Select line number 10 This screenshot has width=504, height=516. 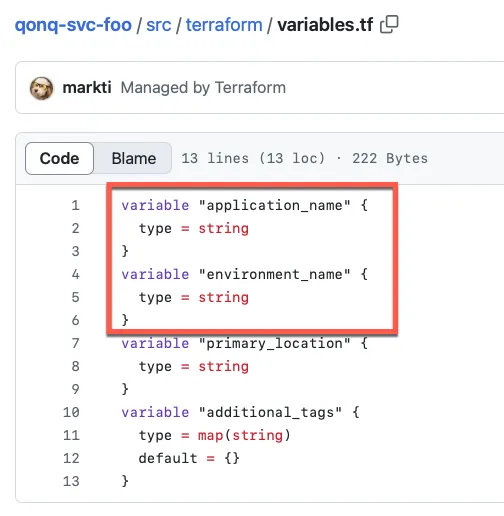pyautogui.click(x=71, y=412)
